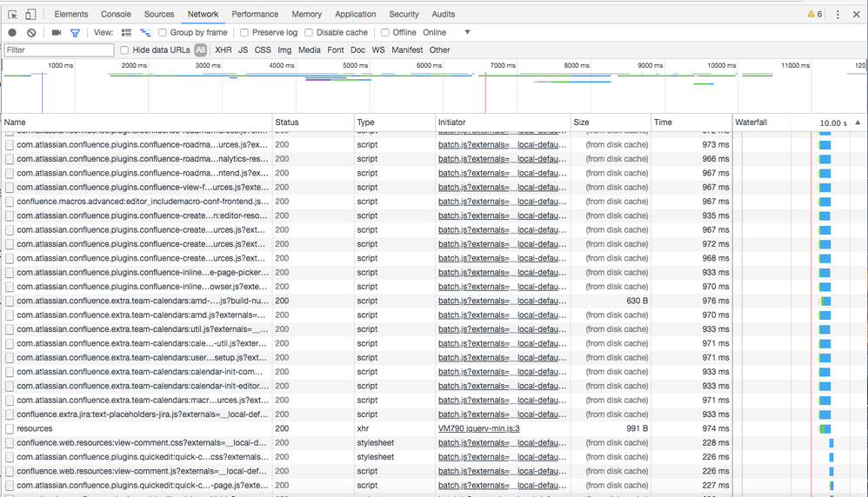This screenshot has height=497, width=868.
Task: Open the Performance tab
Action: click(255, 15)
